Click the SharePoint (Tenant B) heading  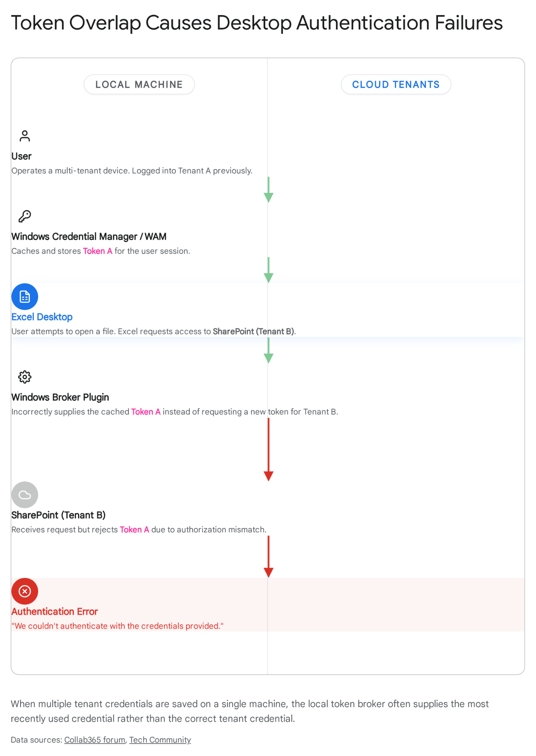pos(59,515)
